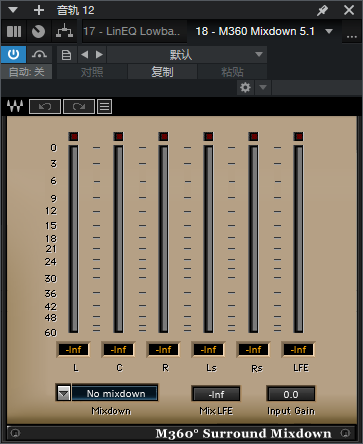
Task: Click the 自动: 关 automation button
Action: tap(26, 72)
